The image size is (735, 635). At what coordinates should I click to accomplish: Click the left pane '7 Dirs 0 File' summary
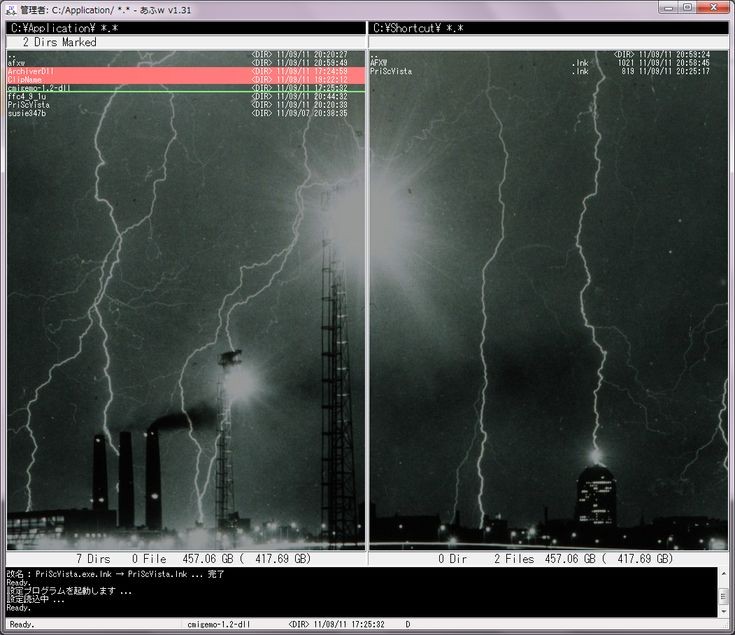[x=186, y=559]
